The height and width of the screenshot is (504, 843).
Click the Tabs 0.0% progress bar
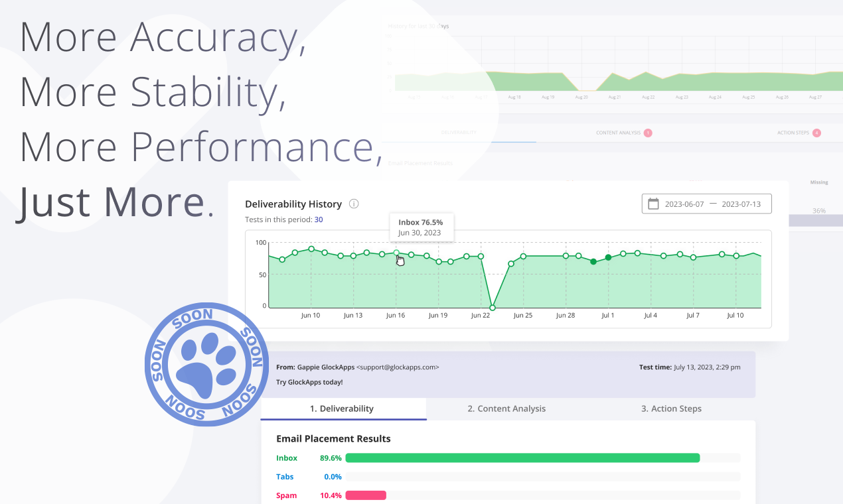(x=542, y=477)
